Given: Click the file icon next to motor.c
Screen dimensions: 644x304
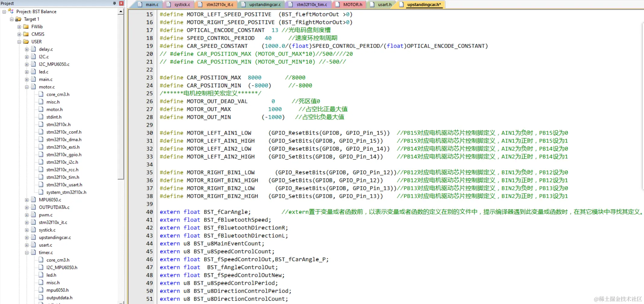Looking at the screenshot, I should [x=34, y=87].
